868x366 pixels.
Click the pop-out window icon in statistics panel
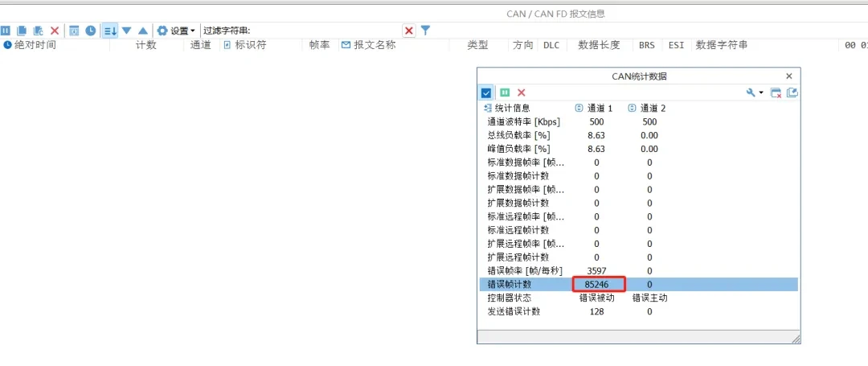click(792, 93)
